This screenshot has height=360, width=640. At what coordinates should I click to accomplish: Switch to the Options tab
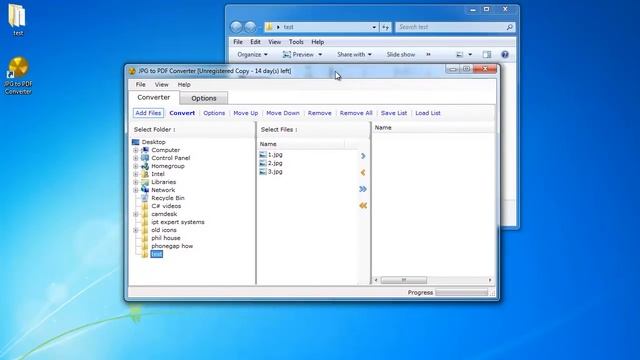pyautogui.click(x=204, y=98)
